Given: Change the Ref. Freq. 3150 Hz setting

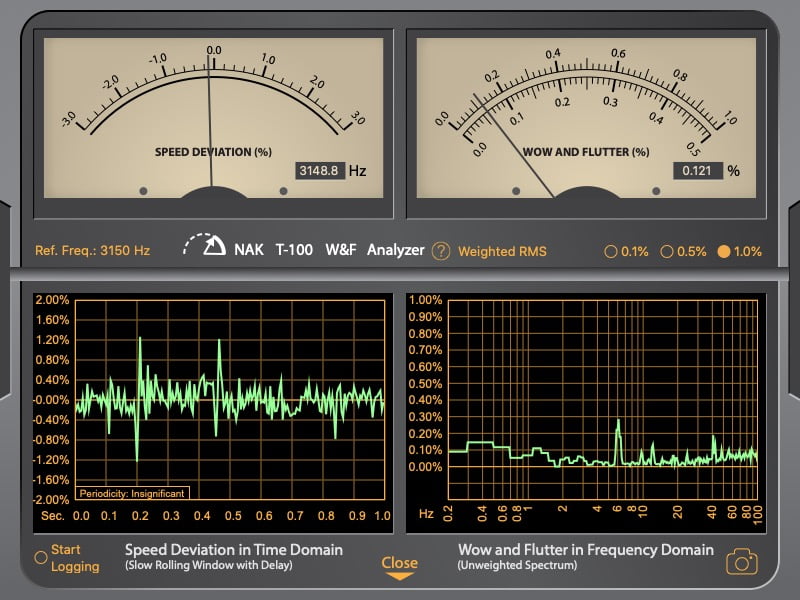Looking at the screenshot, I should tap(92, 251).
